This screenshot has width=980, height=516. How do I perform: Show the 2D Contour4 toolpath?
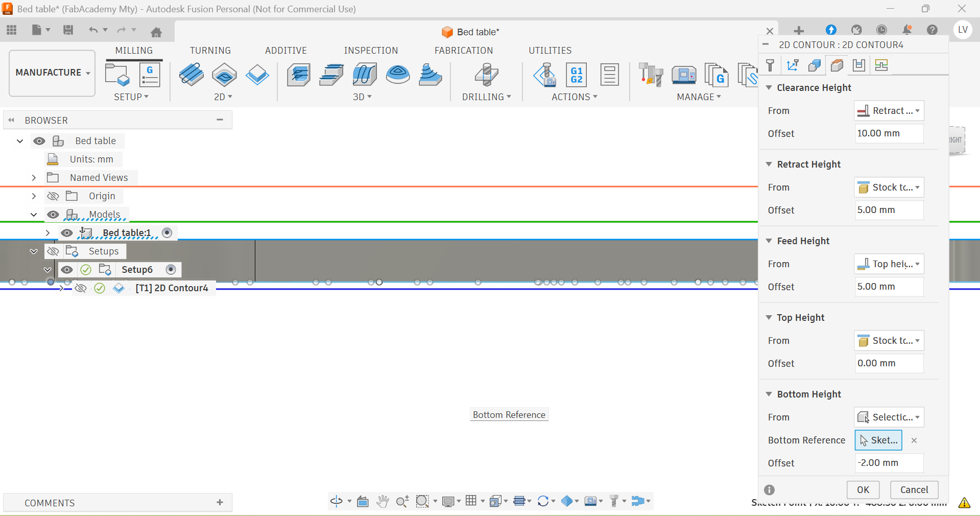81,288
